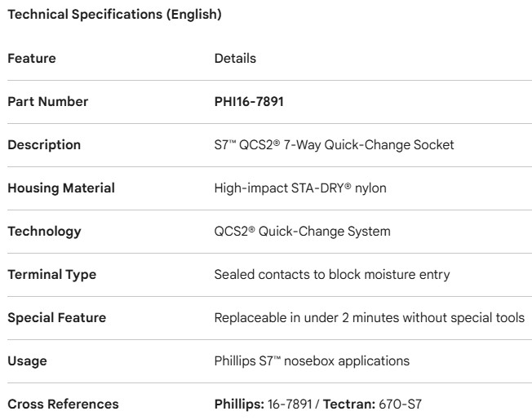The image size is (532, 420).
Task: Click the QCS2 Quick-Change System text
Action: 302,232
